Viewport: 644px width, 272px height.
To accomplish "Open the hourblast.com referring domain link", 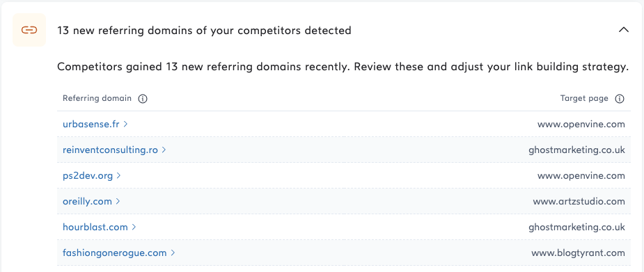I will click(95, 227).
